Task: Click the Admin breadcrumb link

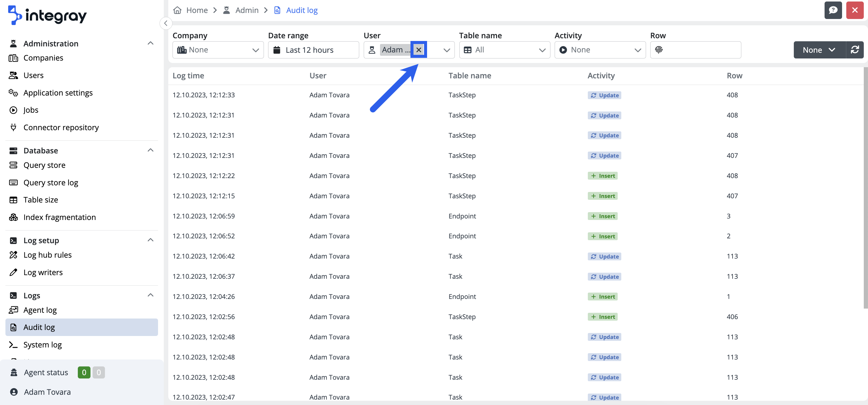Action: click(247, 10)
